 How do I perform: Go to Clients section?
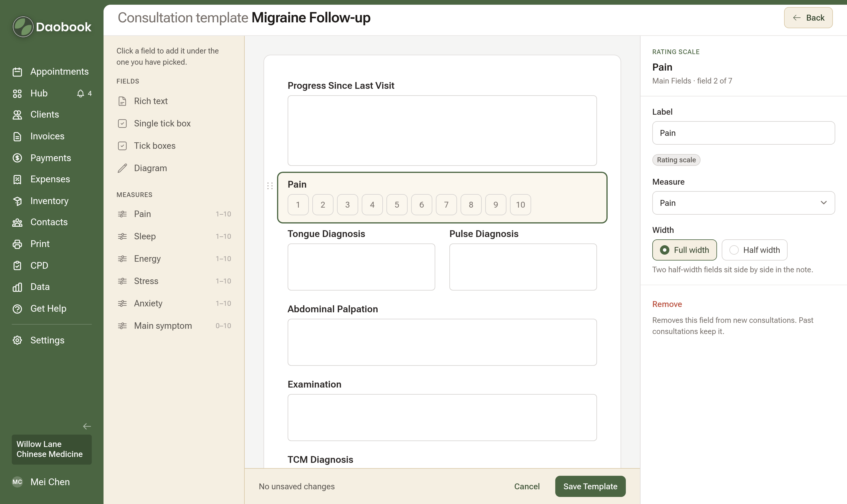52,114
